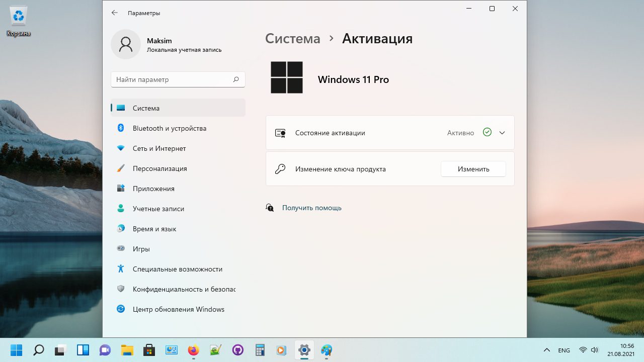The width and height of the screenshot is (644, 362).
Task: Expand the Состояние активации chevron
Action: [502, 133]
